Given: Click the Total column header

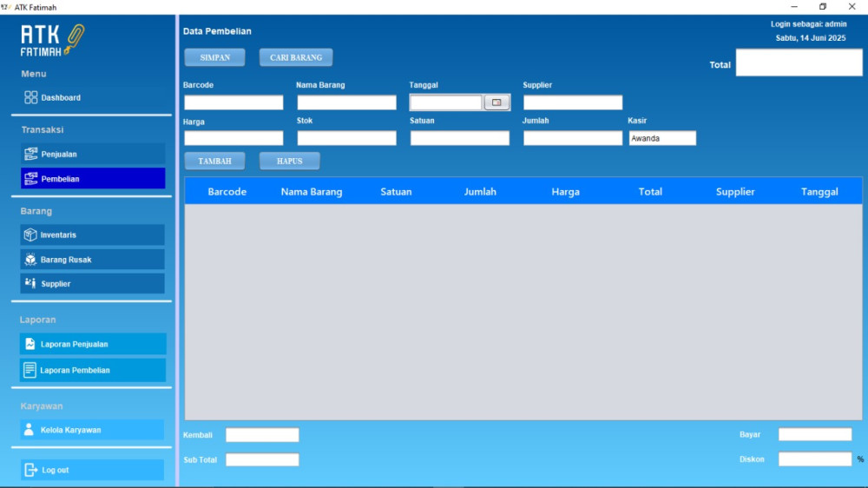Looking at the screenshot, I should pos(650,192).
